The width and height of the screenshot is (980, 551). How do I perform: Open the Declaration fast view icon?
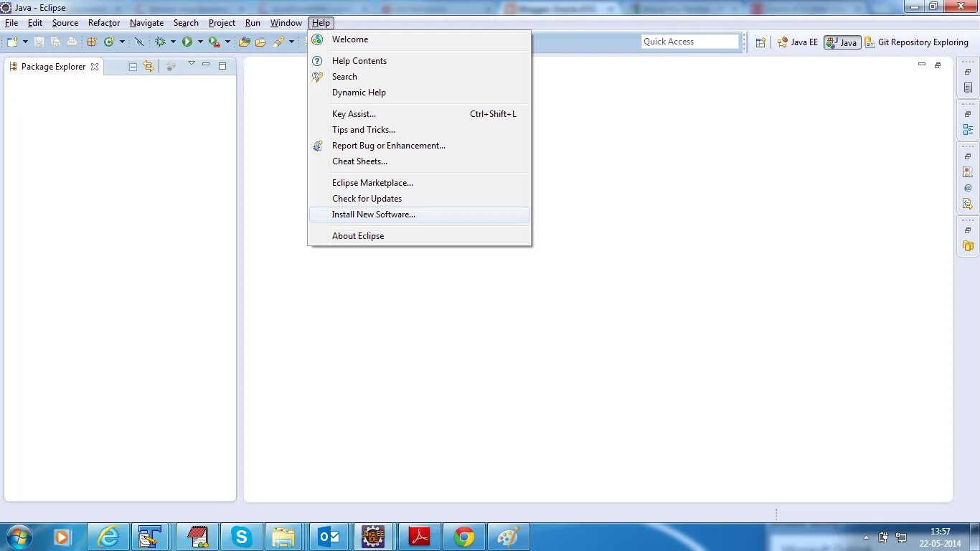(968, 204)
